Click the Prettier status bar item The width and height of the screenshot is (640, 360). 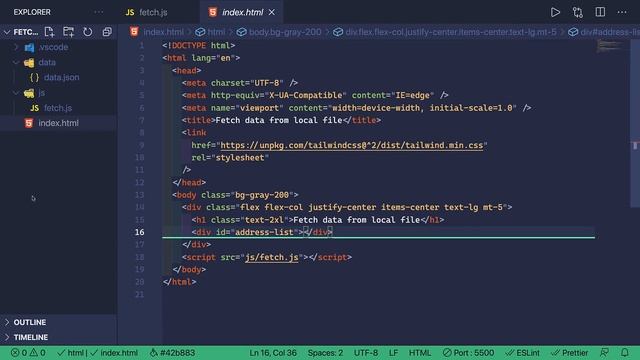click(569, 353)
